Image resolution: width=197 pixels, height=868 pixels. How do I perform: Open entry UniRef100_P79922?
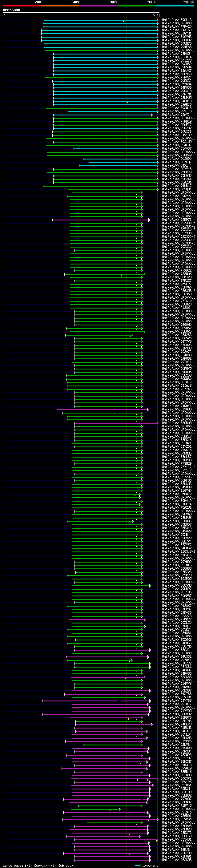pyautogui.click(x=177, y=270)
